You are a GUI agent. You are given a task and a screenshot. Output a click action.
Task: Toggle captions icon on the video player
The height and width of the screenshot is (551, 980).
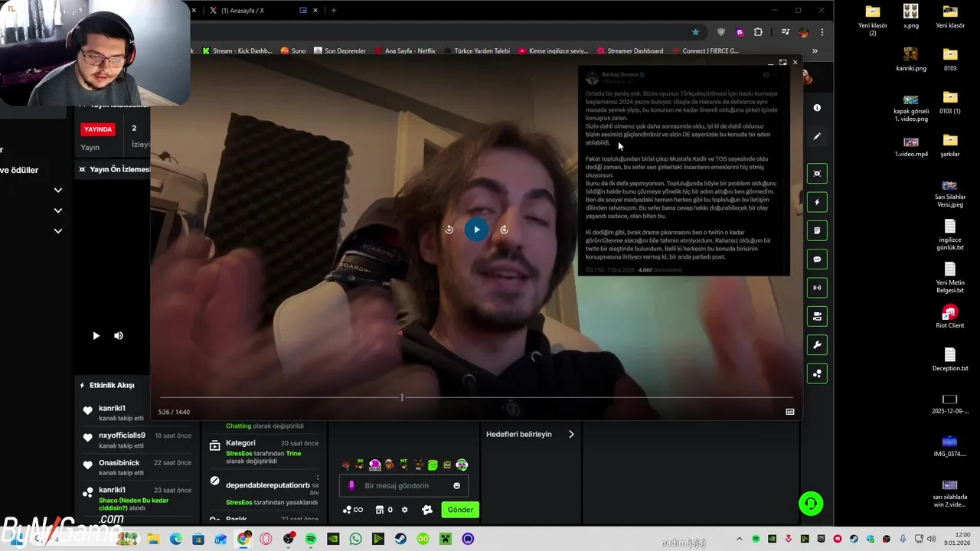tap(790, 412)
